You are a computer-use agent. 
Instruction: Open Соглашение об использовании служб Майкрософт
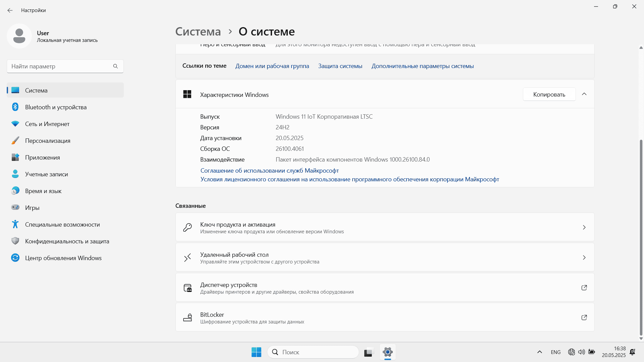(x=269, y=171)
